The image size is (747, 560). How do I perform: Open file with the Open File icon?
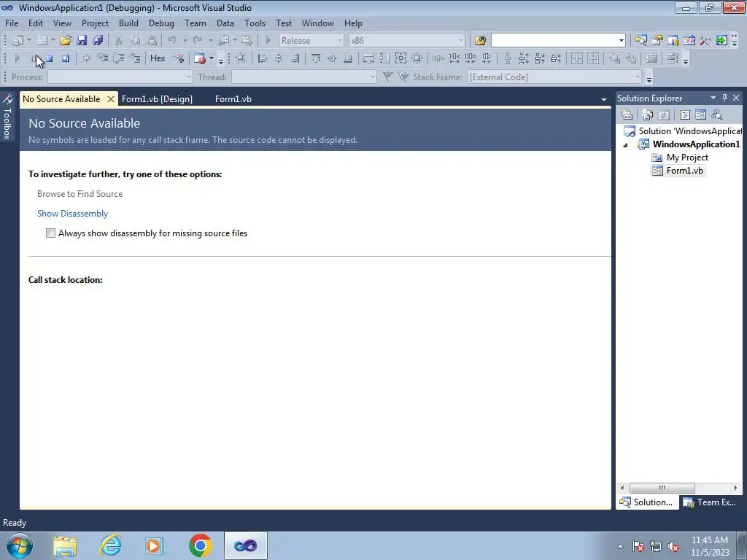point(65,41)
